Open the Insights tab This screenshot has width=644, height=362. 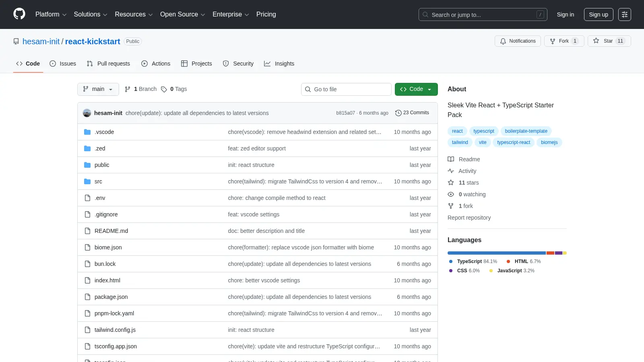coord(279,64)
